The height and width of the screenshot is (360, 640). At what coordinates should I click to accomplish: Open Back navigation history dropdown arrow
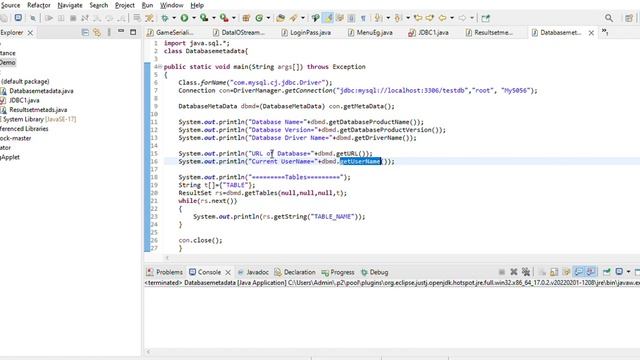click(452, 18)
